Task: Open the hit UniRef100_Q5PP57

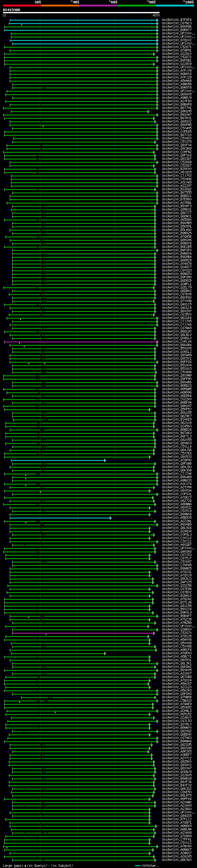Action: [176, 410]
